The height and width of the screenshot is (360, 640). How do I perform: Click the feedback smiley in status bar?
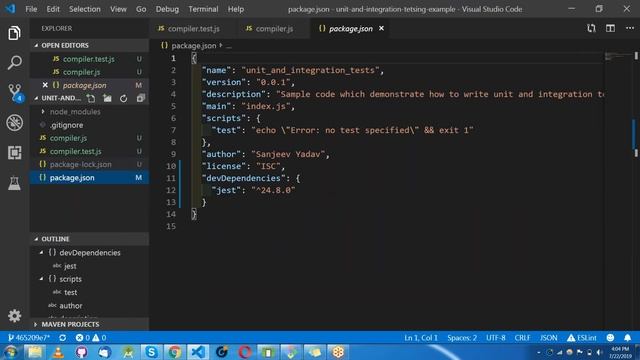[x=610, y=338]
